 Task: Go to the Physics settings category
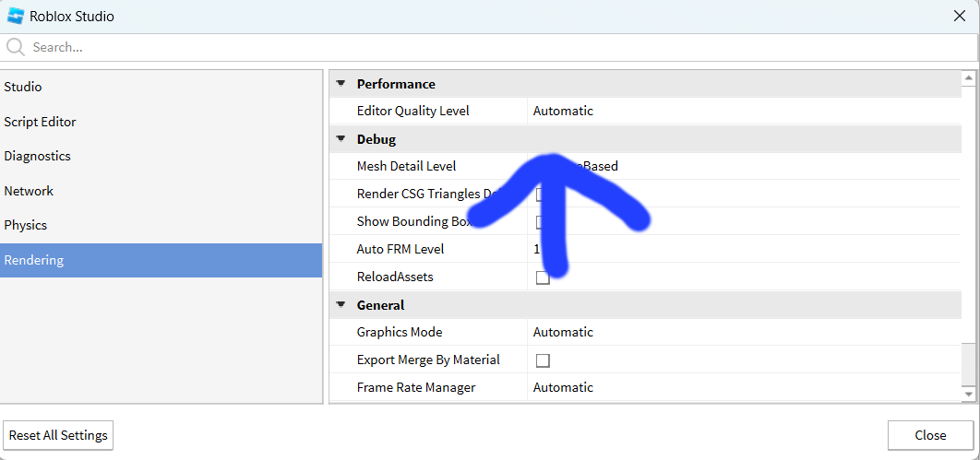(x=161, y=225)
